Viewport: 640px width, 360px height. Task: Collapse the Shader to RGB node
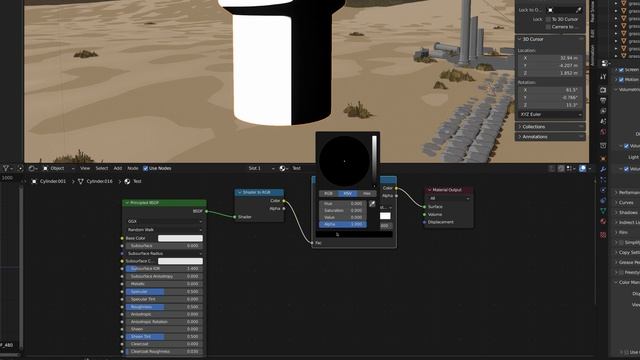[x=240, y=192]
